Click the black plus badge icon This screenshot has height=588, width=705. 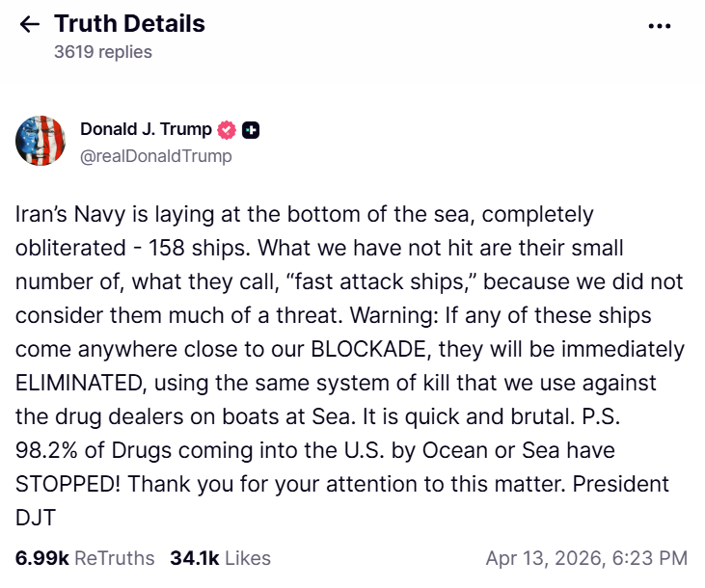pos(251,130)
